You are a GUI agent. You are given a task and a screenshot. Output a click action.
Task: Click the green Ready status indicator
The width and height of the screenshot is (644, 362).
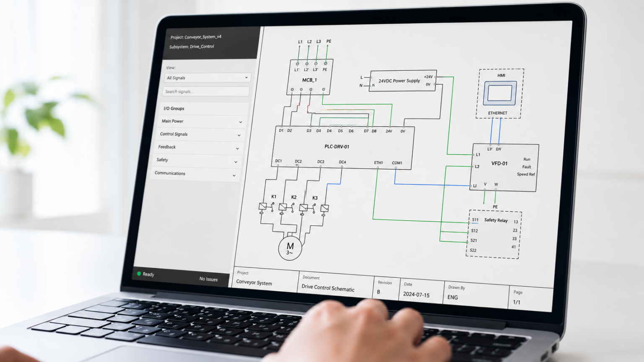(x=139, y=274)
